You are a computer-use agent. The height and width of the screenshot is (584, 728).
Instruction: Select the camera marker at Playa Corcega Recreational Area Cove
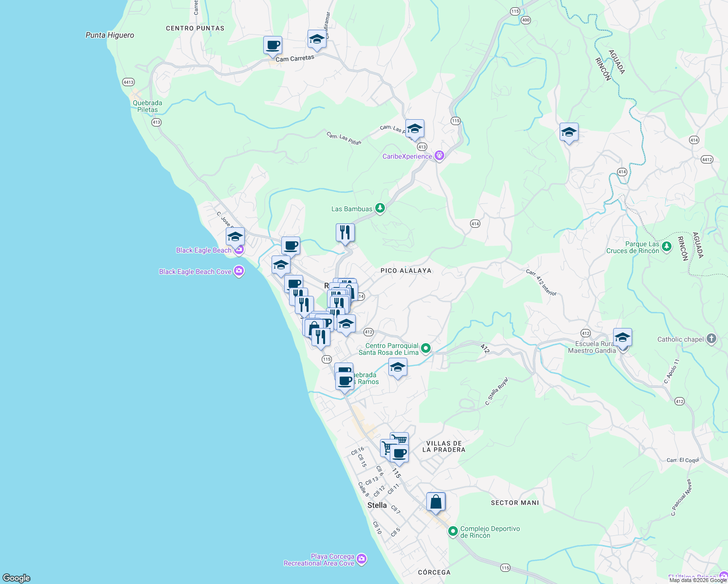coord(361,559)
